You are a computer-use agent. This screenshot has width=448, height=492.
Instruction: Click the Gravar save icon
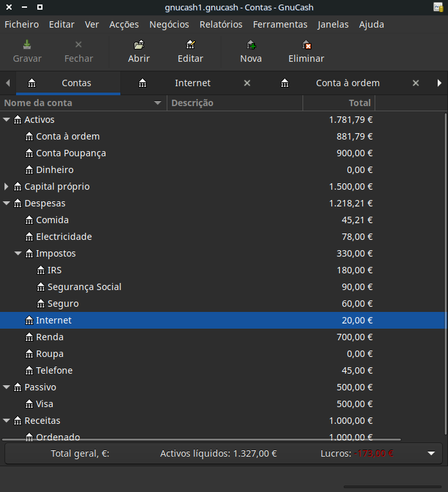pyautogui.click(x=27, y=45)
